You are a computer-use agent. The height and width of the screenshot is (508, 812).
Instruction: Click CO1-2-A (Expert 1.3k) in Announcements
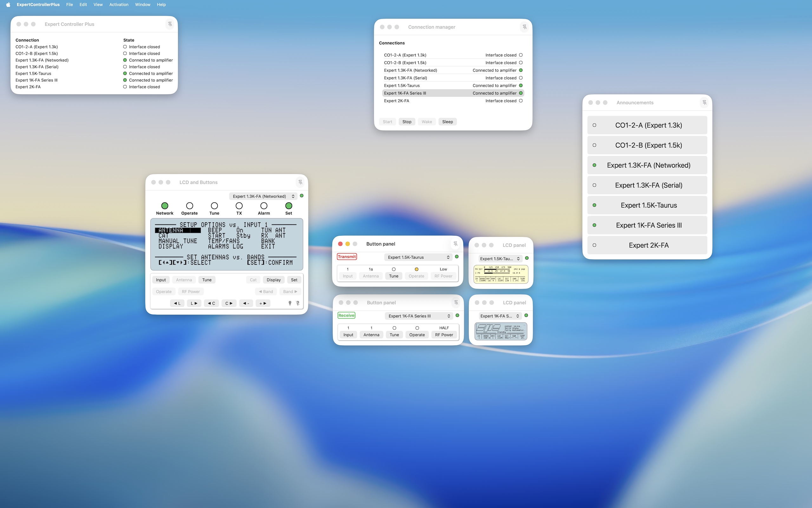(647, 125)
